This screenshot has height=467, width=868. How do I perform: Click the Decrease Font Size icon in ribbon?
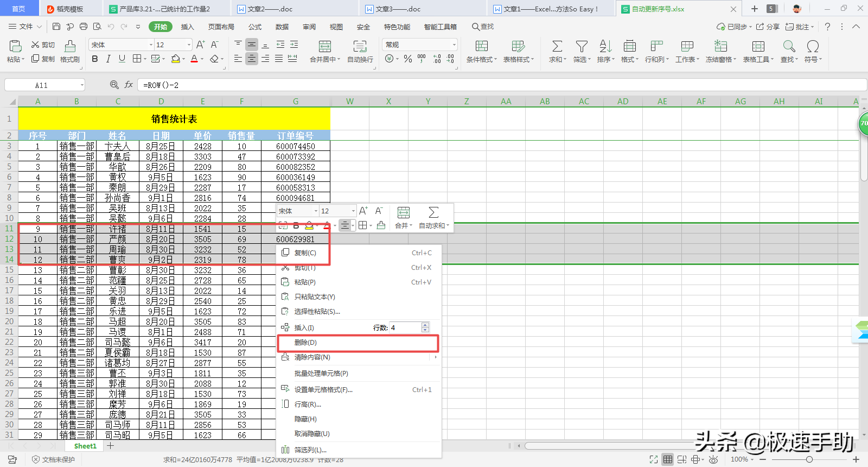215,45
